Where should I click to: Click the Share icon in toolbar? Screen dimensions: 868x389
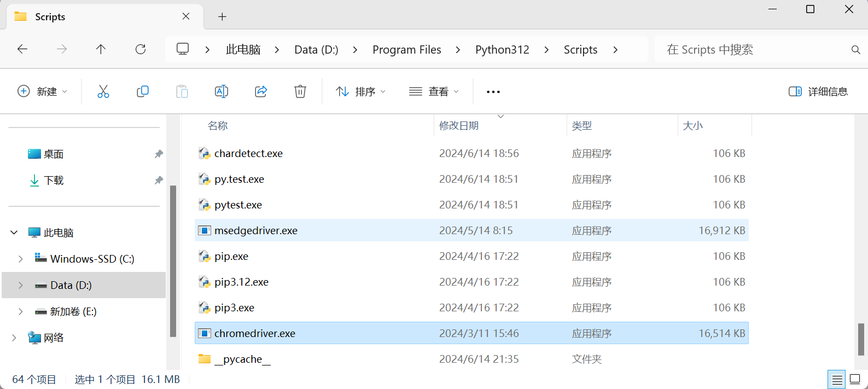click(x=261, y=91)
